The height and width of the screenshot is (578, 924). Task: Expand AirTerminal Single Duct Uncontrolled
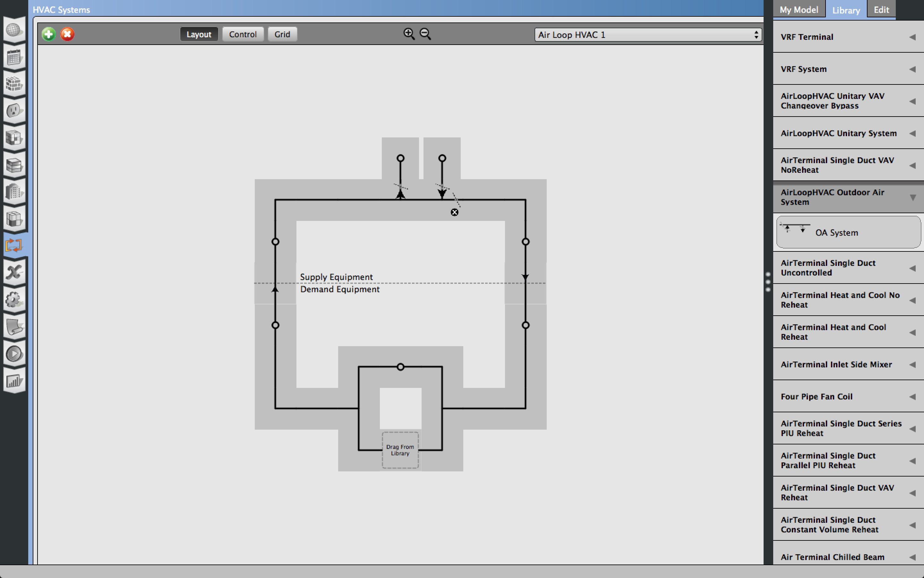(848, 267)
